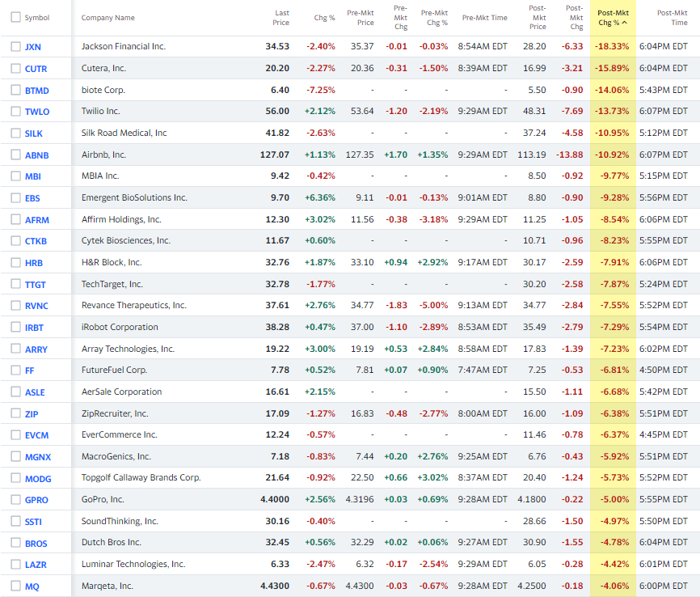The height and width of the screenshot is (597, 700).
Task: Select the -13.88 post-market change cell
Action: coord(570,155)
